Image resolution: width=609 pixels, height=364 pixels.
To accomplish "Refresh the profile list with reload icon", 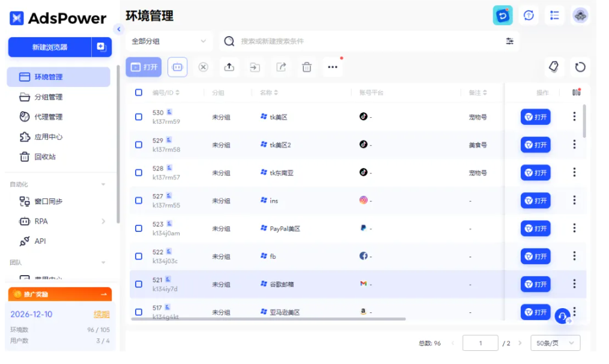I will pos(580,67).
